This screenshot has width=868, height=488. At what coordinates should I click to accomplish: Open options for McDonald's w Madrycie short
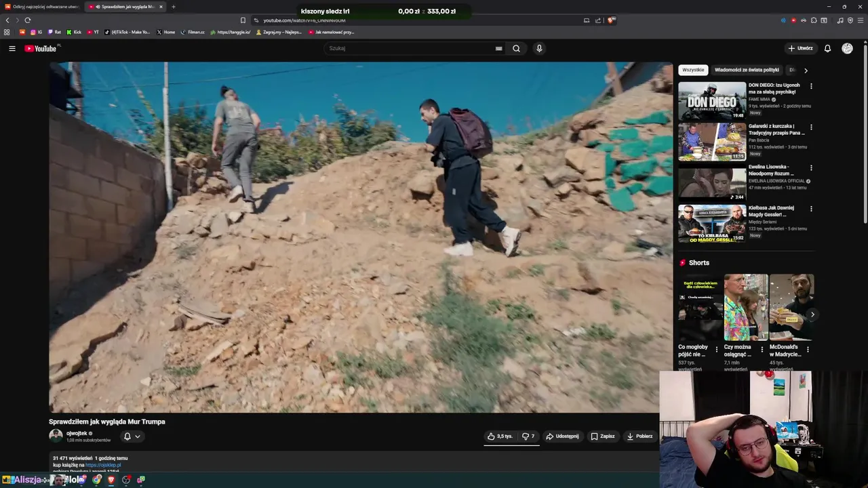[x=808, y=350]
